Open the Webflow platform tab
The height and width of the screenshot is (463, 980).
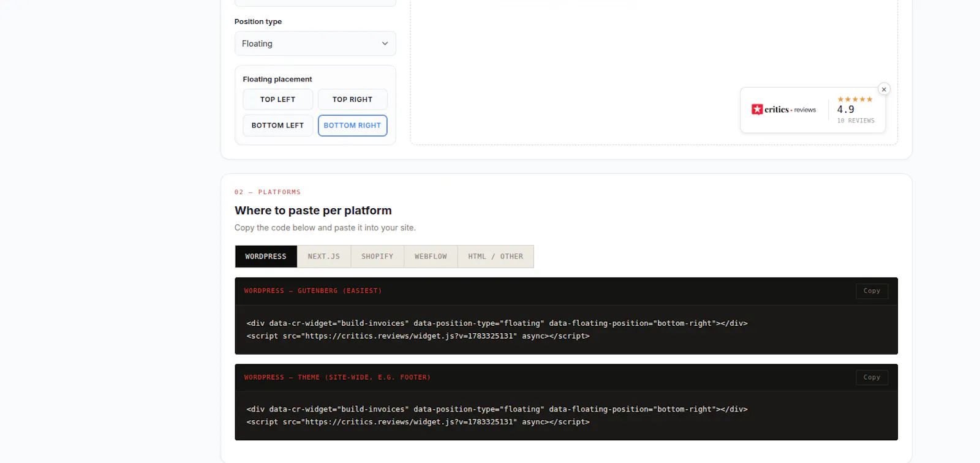[431, 257]
